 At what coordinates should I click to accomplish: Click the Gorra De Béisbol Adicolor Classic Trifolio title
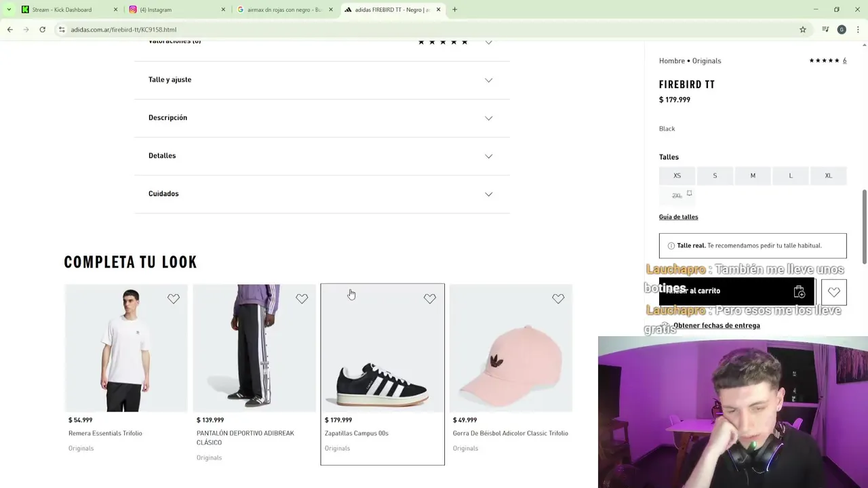[x=511, y=433]
